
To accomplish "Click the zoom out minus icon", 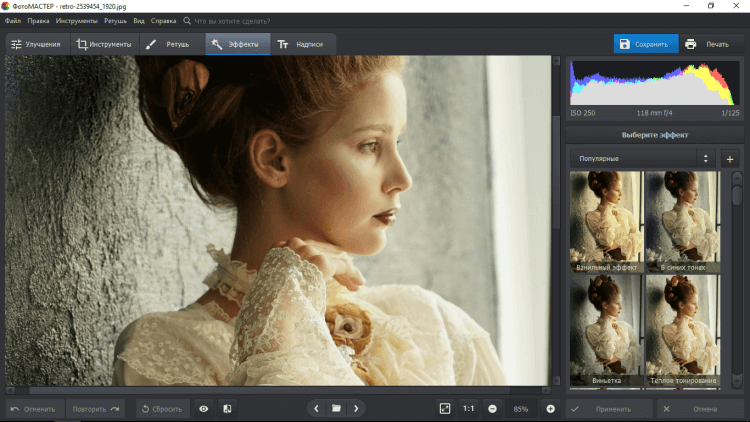I will 492,409.
